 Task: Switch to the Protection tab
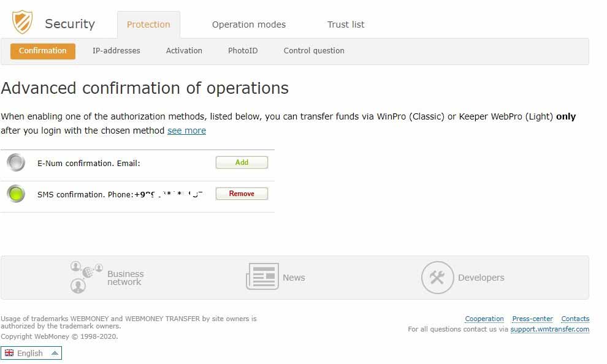click(148, 25)
